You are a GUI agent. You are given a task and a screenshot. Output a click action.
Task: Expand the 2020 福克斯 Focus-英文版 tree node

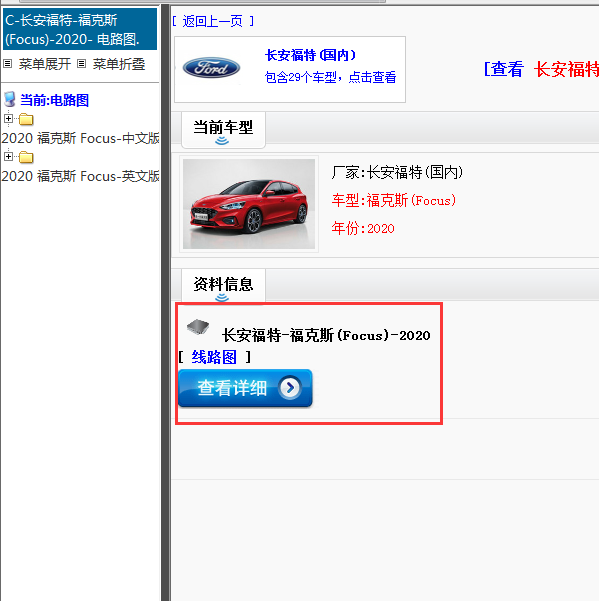[8, 156]
